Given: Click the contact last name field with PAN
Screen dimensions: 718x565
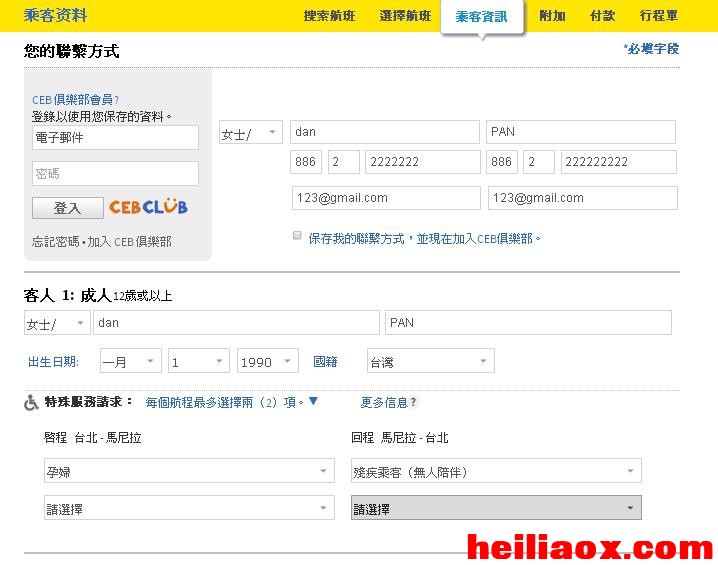Looking at the screenshot, I should click(x=581, y=132).
